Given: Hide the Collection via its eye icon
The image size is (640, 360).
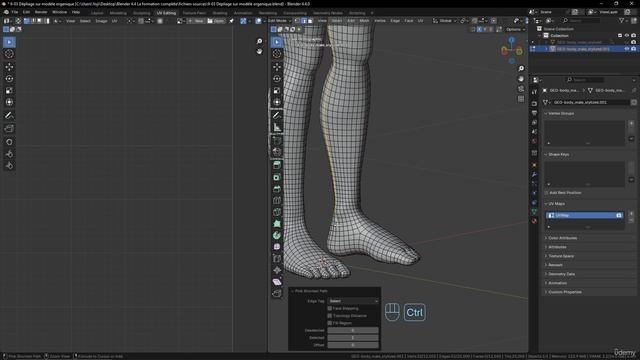Looking at the screenshot, I should click(627, 36).
